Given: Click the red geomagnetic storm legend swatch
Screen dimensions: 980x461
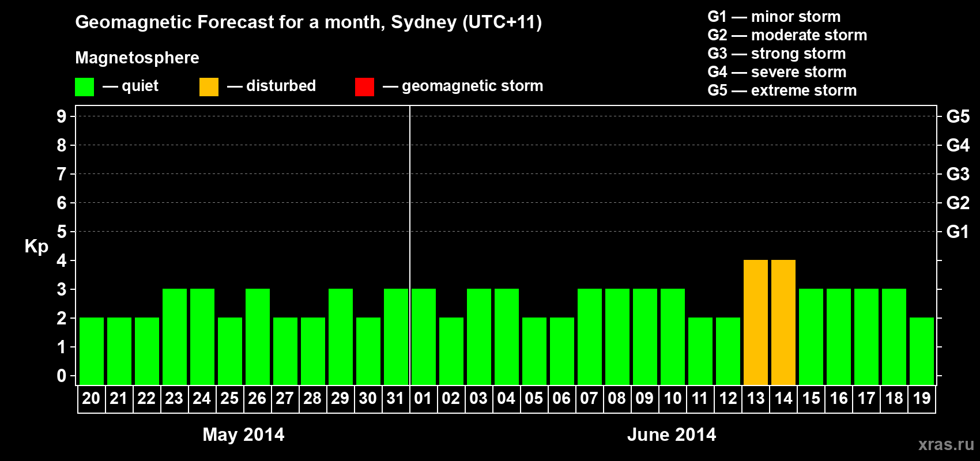Looking at the screenshot, I should point(364,87).
